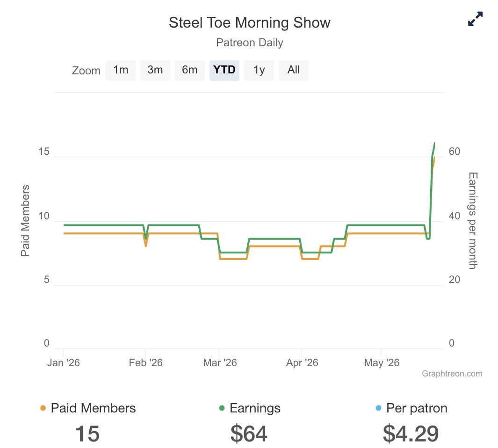Image resolution: width=498 pixels, height=448 pixels.
Task: Click the Apr '26 axis label
Action: 302,363
